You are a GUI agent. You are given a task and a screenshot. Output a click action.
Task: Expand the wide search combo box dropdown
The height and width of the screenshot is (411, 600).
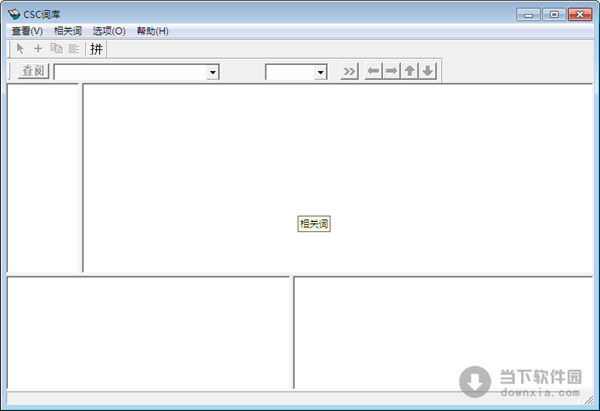tap(212, 72)
